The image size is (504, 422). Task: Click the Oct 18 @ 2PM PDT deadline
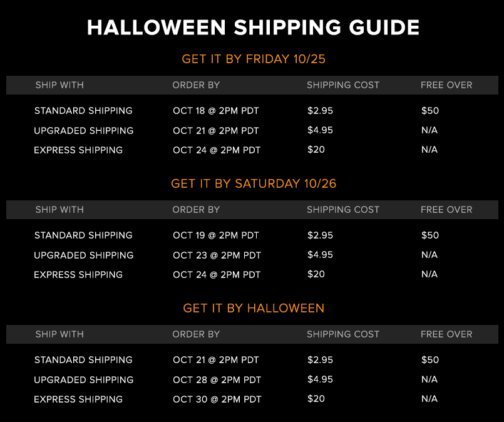(x=215, y=111)
